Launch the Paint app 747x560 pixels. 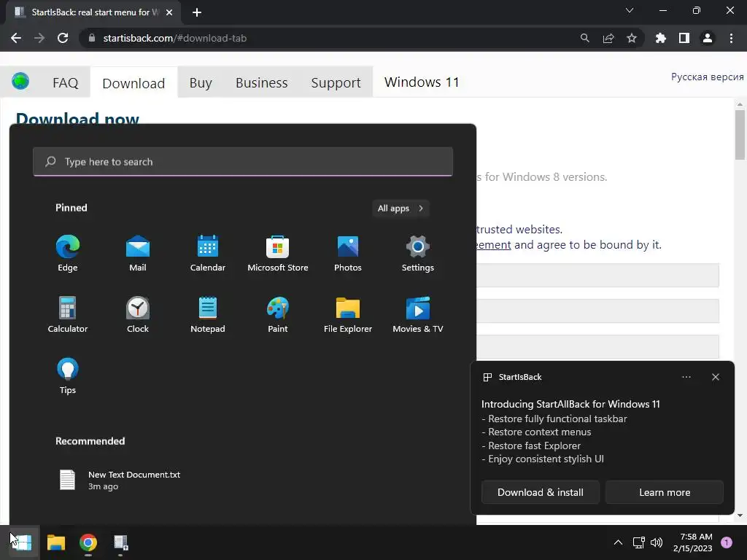(278, 314)
